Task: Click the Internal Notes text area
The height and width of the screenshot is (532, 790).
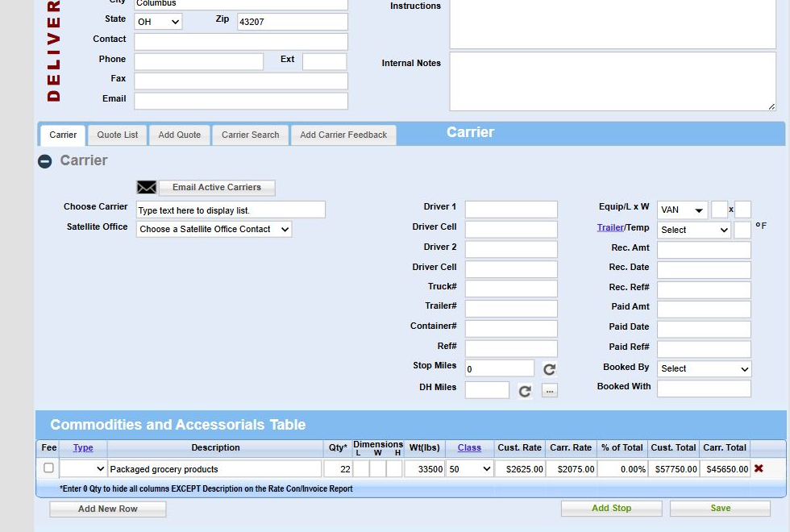Action: 613,81
